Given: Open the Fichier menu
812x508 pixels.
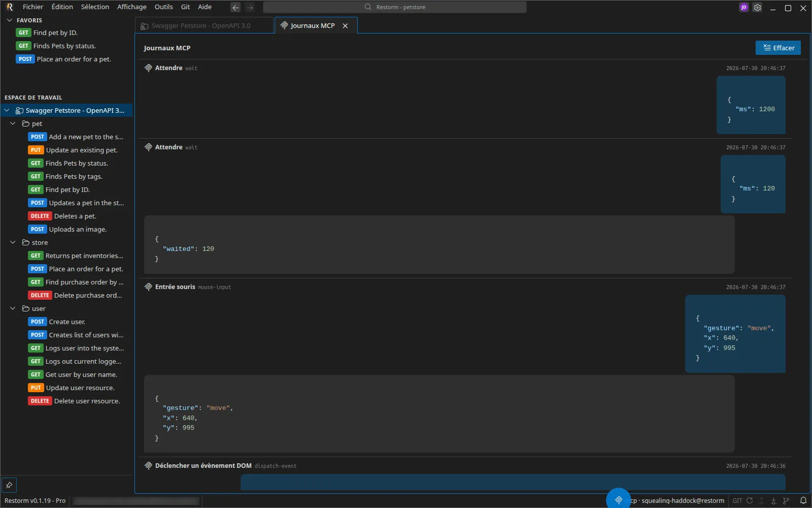Looking at the screenshot, I should tap(33, 7).
